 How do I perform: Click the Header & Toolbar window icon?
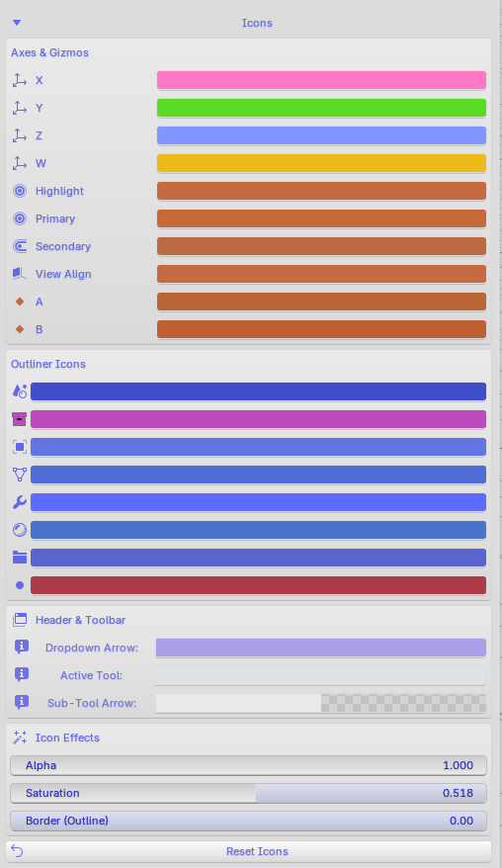point(20,620)
